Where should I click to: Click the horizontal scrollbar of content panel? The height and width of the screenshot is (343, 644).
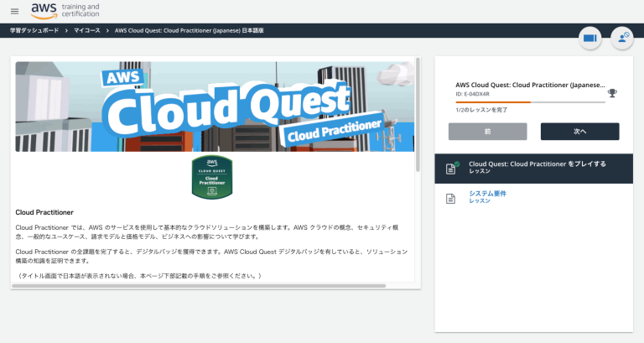coord(199,285)
